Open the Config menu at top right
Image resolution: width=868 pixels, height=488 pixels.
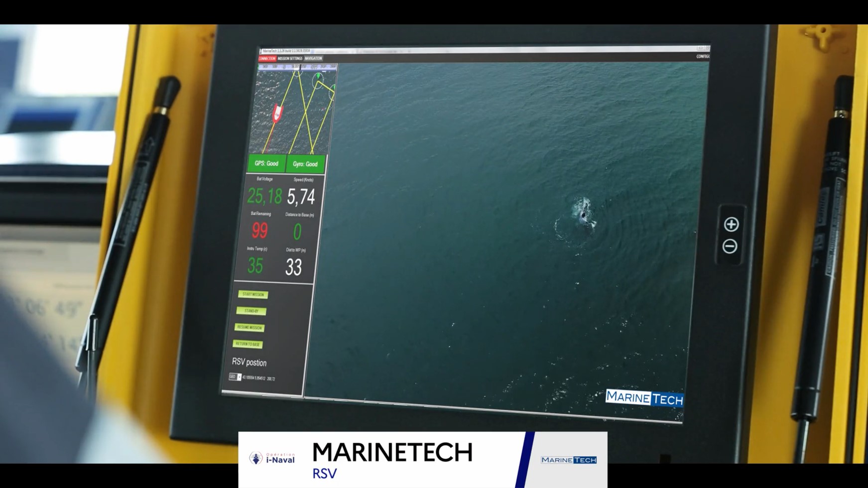click(702, 56)
